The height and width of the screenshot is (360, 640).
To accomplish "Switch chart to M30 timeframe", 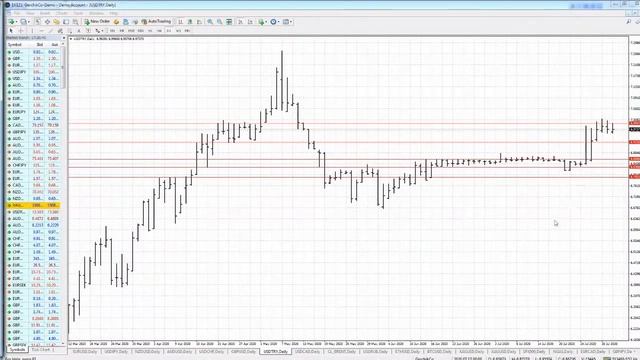I will coord(140,31).
